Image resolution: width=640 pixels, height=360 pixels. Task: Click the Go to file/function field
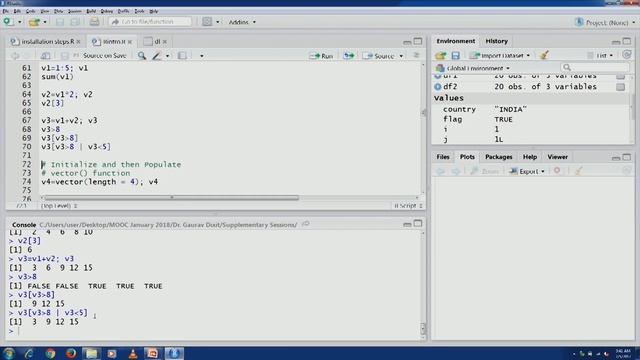pyautogui.click(x=150, y=22)
